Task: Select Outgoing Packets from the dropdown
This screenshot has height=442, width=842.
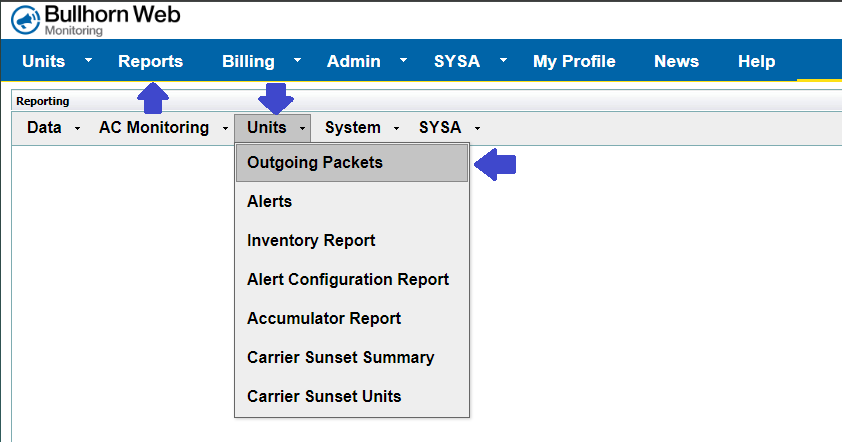Action: [352, 163]
